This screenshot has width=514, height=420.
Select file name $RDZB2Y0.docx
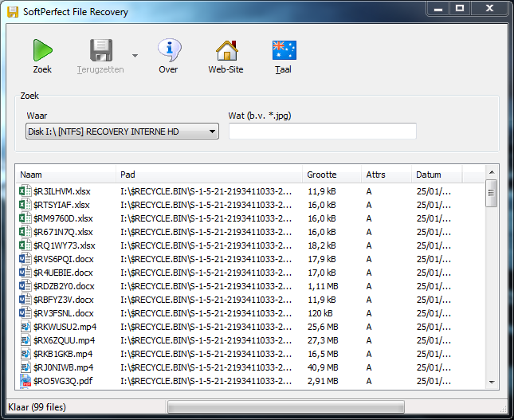pyautogui.click(x=64, y=286)
